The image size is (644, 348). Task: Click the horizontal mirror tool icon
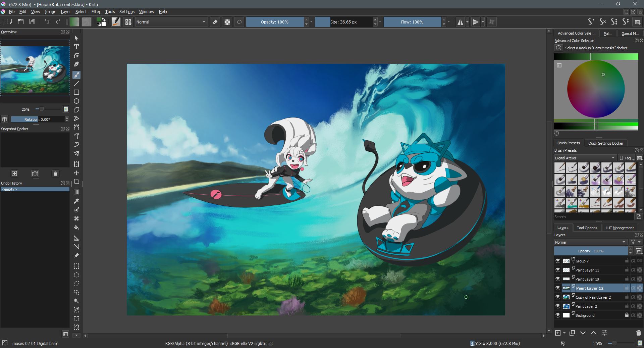click(460, 22)
